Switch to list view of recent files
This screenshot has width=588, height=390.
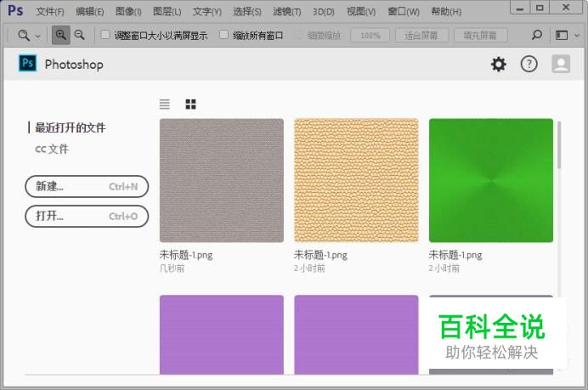pos(165,104)
